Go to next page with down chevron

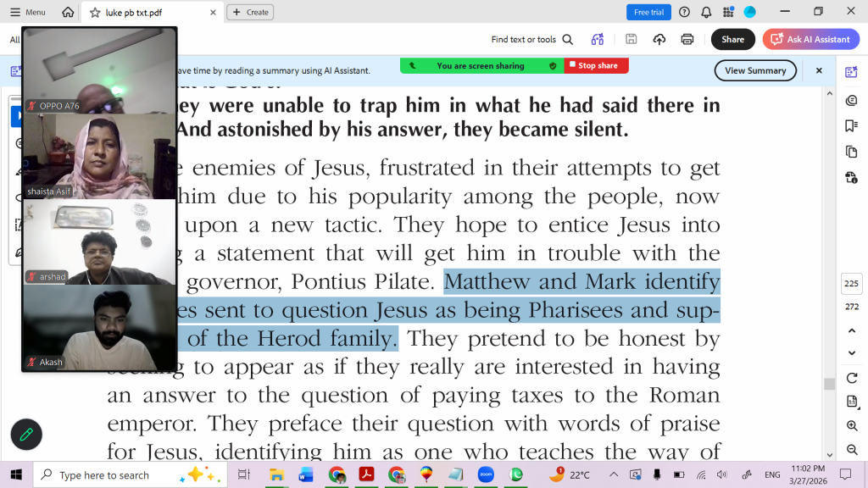(x=851, y=353)
